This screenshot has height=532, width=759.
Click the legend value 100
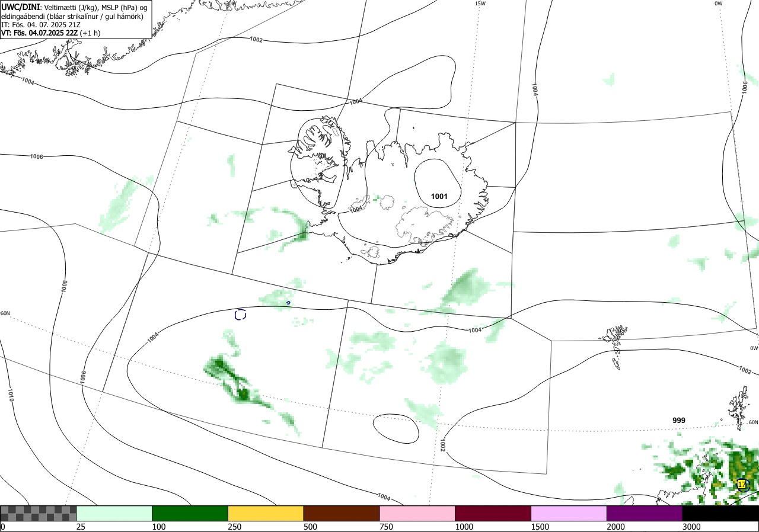(x=159, y=527)
